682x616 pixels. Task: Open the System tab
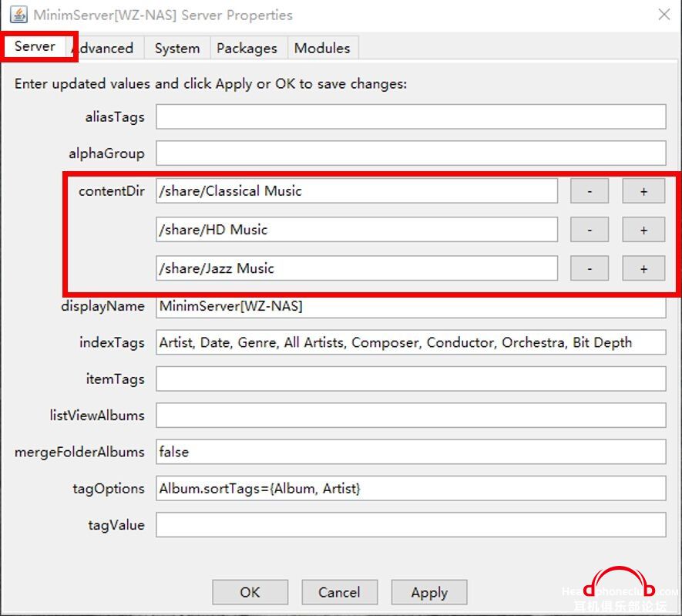tap(177, 48)
